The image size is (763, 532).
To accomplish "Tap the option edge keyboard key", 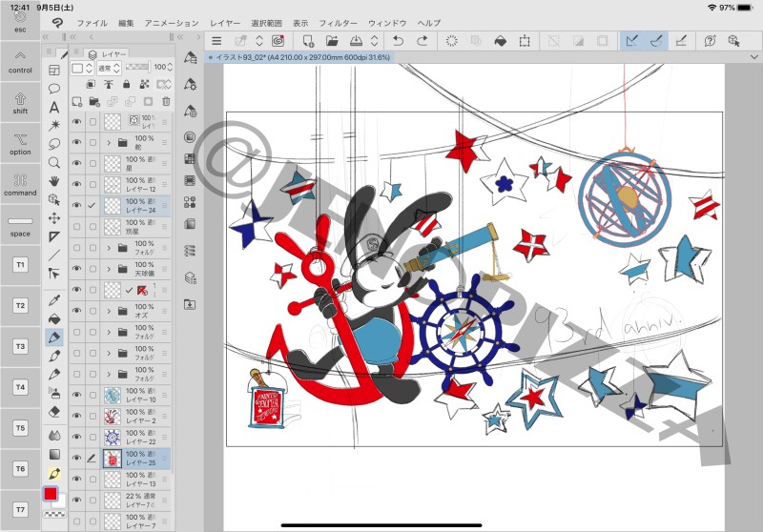I will click(20, 142).
